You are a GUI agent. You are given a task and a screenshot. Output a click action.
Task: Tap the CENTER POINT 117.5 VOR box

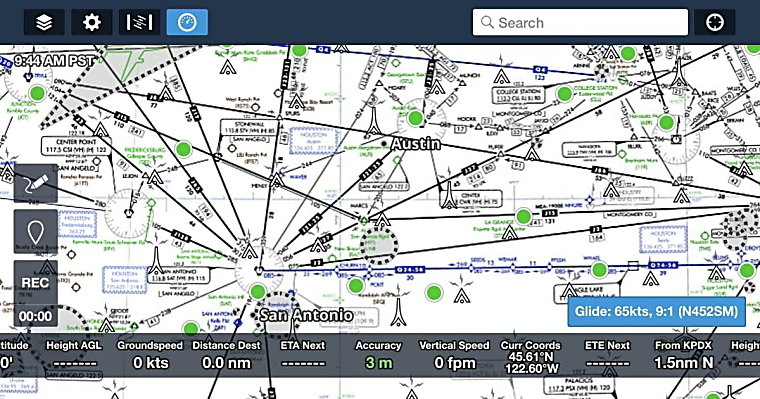click(x=77, y=146)
